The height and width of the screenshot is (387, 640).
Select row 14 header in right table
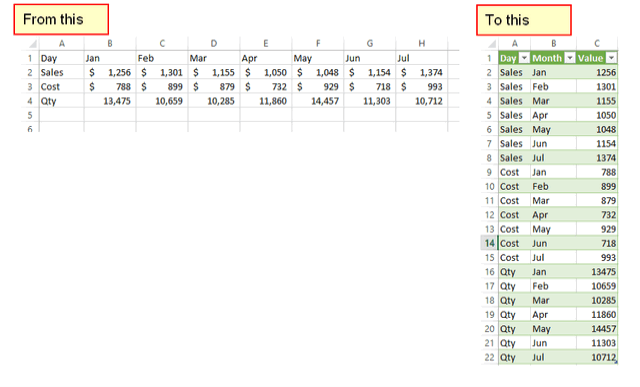[489, 243]
